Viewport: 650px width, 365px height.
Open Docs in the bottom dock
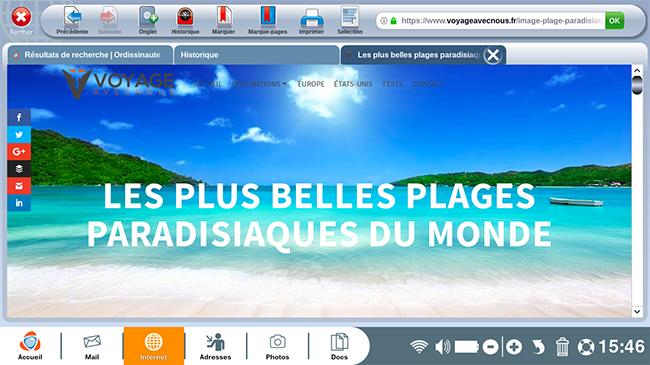(339, 346)
